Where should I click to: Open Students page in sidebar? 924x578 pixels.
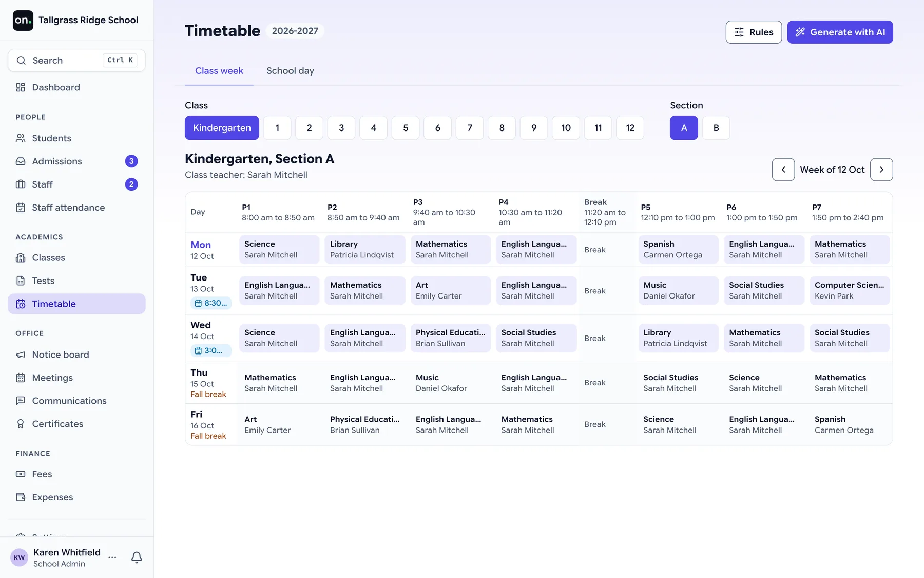point(76,138)
